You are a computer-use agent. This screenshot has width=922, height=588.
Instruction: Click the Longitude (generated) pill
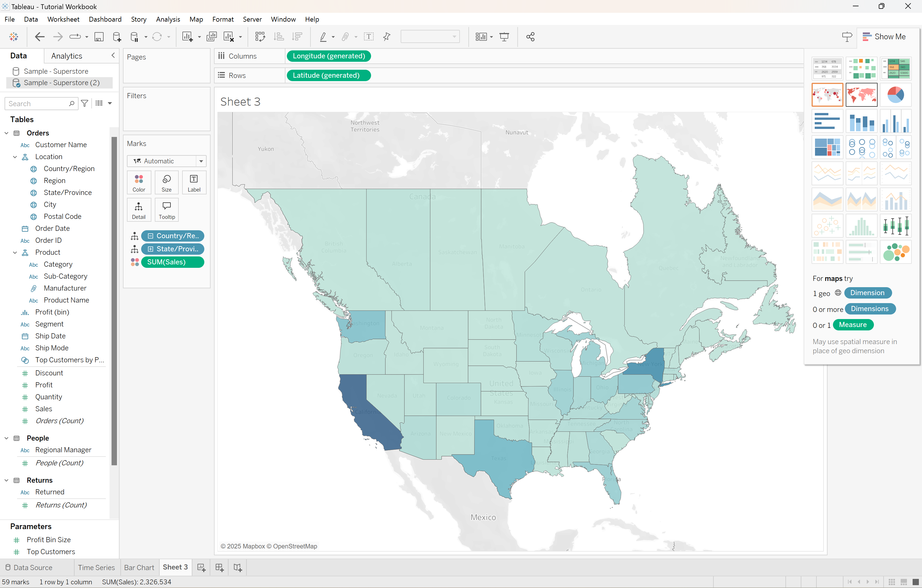pyautogui.click(x=328, y=56)
